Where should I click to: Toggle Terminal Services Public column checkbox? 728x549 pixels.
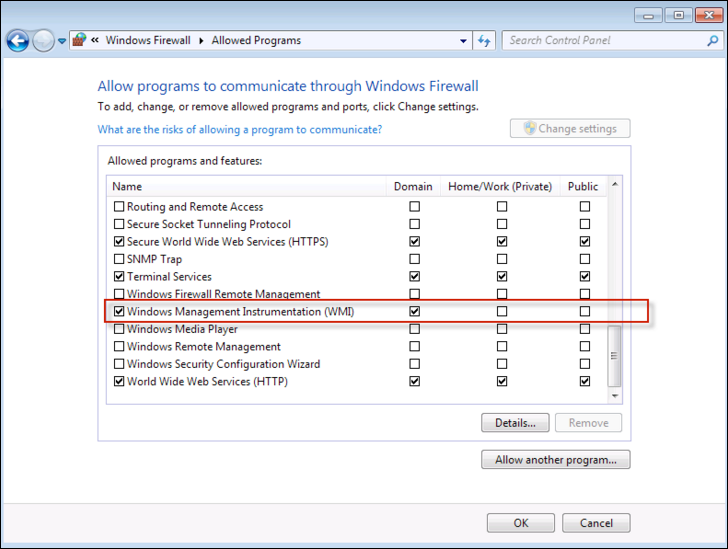point(585,277)
